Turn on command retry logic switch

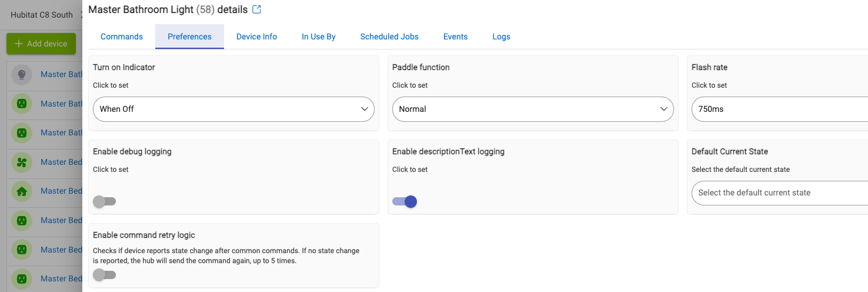click(x=105, y=275)
